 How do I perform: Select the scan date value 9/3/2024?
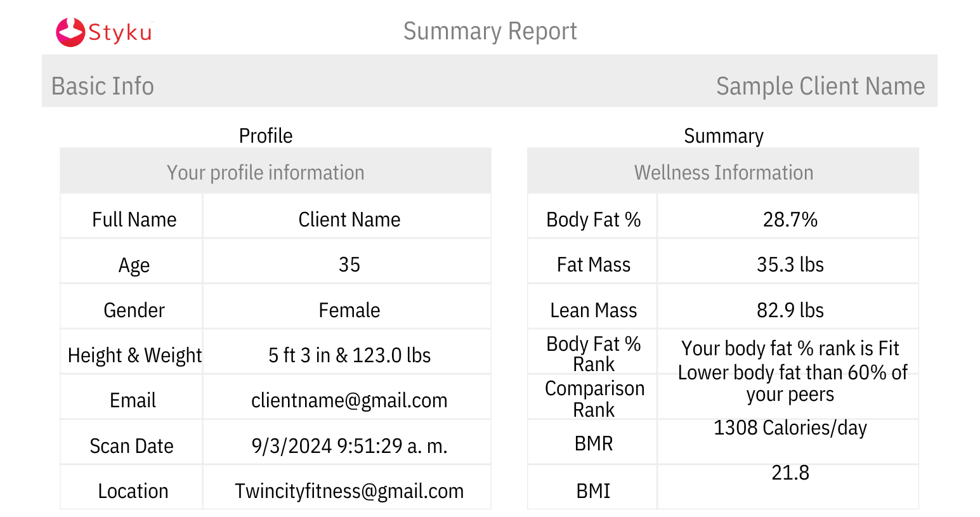coord(349,446)
